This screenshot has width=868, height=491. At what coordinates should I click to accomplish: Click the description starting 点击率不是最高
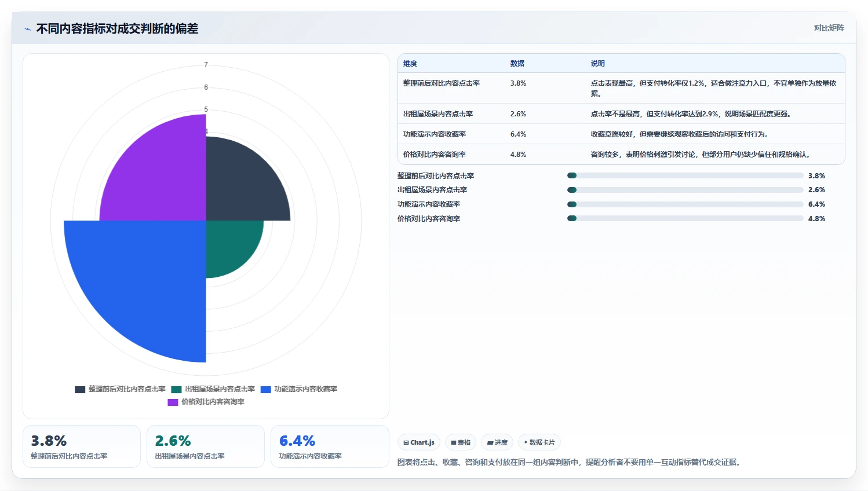691,114
